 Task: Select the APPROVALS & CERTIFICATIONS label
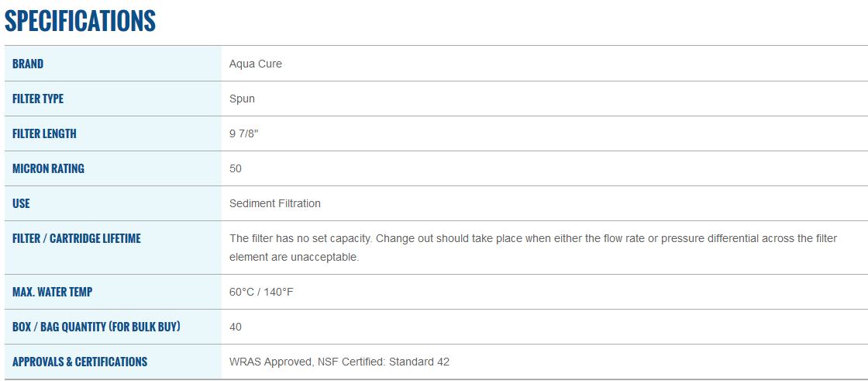click(x=80, y=362)
